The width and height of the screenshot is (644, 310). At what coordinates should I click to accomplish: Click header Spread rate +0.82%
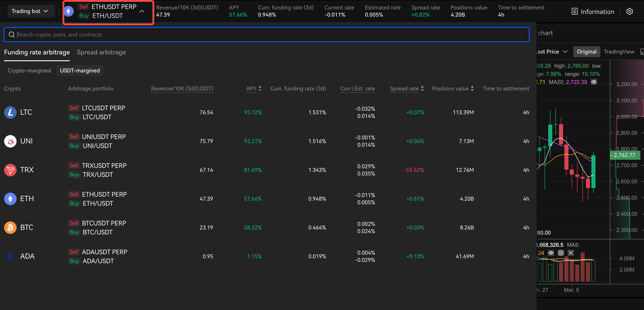(420, 15)
